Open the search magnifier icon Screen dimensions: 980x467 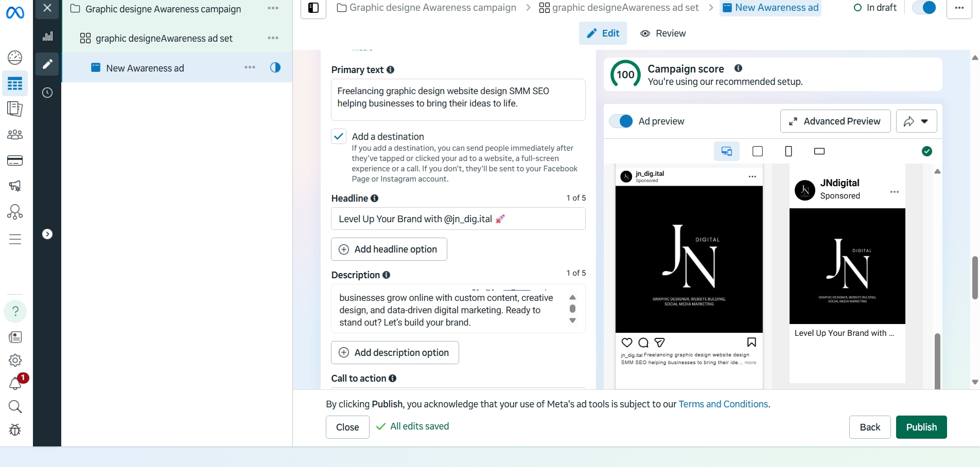[x=15, y=407]
